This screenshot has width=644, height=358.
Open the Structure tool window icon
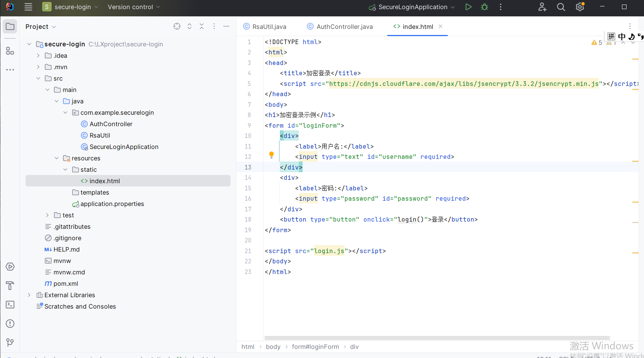tap(10, 51)
